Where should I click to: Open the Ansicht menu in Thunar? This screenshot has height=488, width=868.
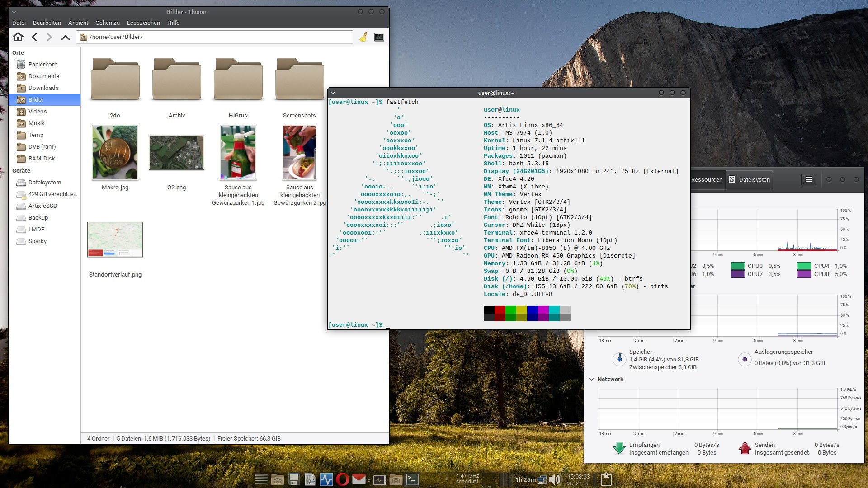(x=78, y=23)
